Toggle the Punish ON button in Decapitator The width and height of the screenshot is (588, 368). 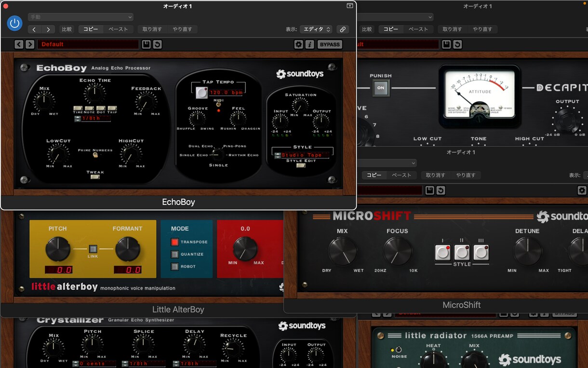tap(380, 88)
